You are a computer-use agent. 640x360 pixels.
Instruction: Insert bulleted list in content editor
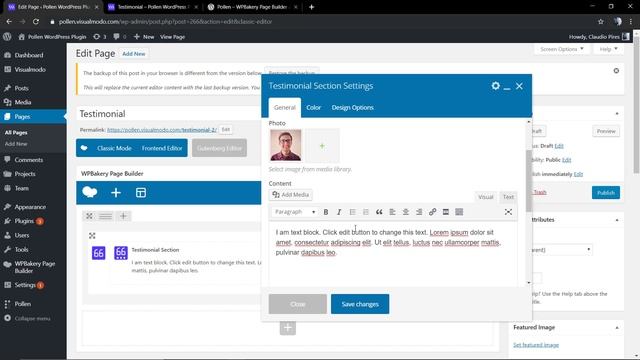(352, 212)
